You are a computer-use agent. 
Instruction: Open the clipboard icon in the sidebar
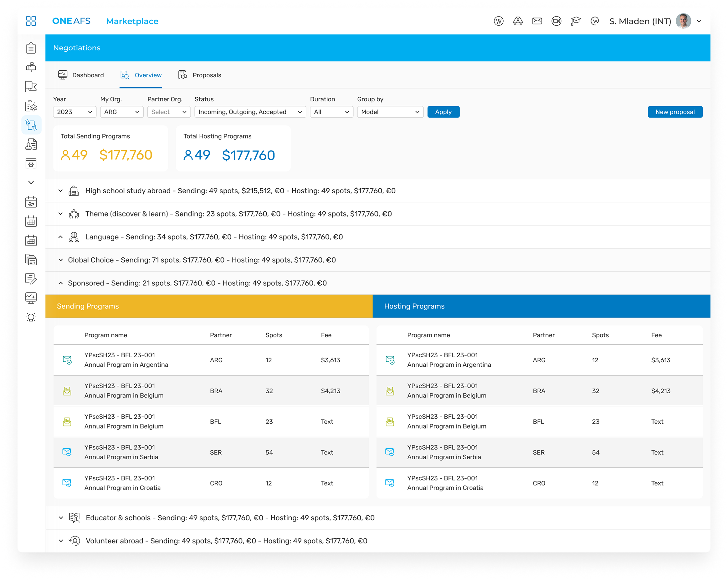tap(31, 48)
